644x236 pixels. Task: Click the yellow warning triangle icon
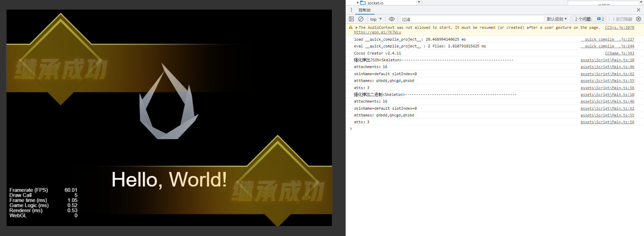click(351, 27)
